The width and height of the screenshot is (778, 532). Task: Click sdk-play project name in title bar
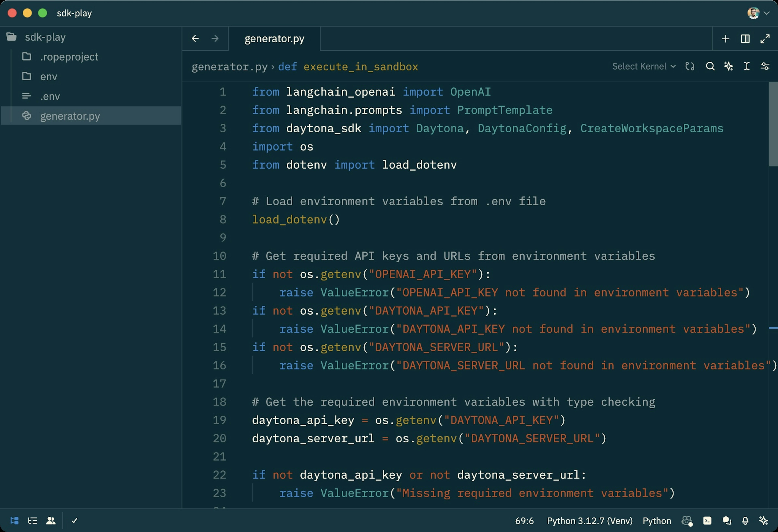(x=74, y=13)
